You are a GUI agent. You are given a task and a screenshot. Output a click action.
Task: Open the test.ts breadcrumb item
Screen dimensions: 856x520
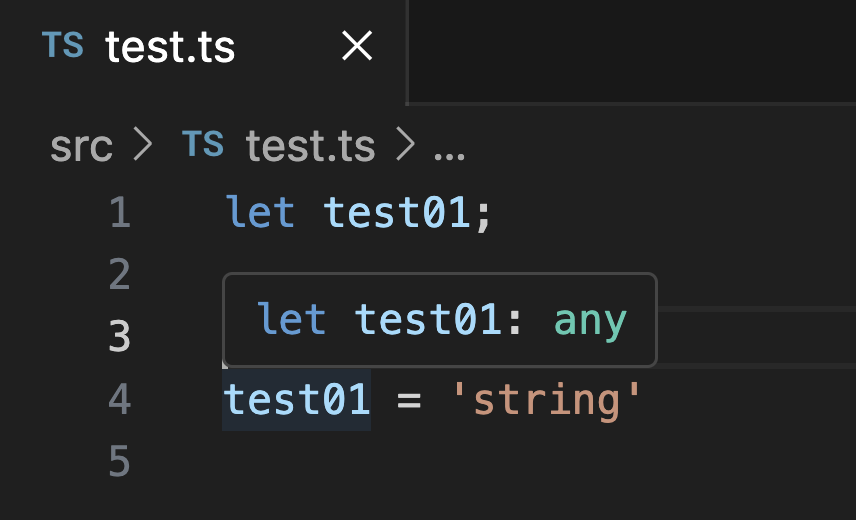310,146
